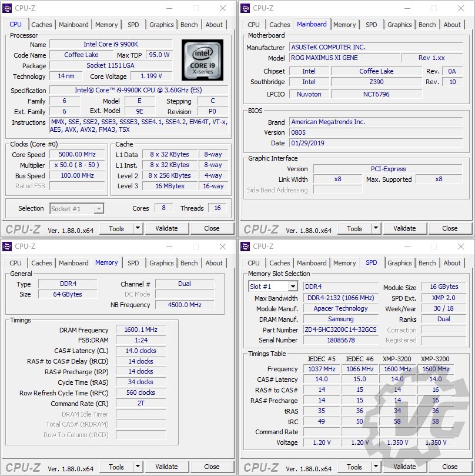Viewport: 475px width, 476px height.
Task: Click the Core Speed 5000.00 MHz field
Action: point(78,154)
